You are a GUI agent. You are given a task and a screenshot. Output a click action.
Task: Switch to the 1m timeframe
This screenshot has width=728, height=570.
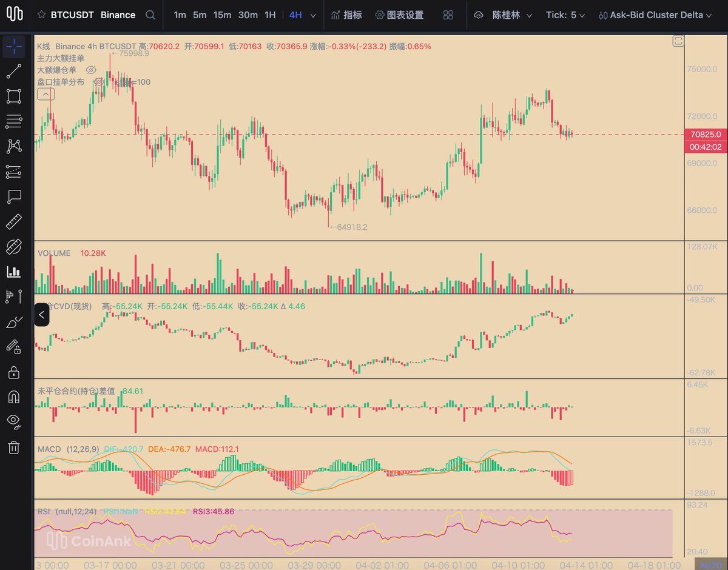point(180,15)
